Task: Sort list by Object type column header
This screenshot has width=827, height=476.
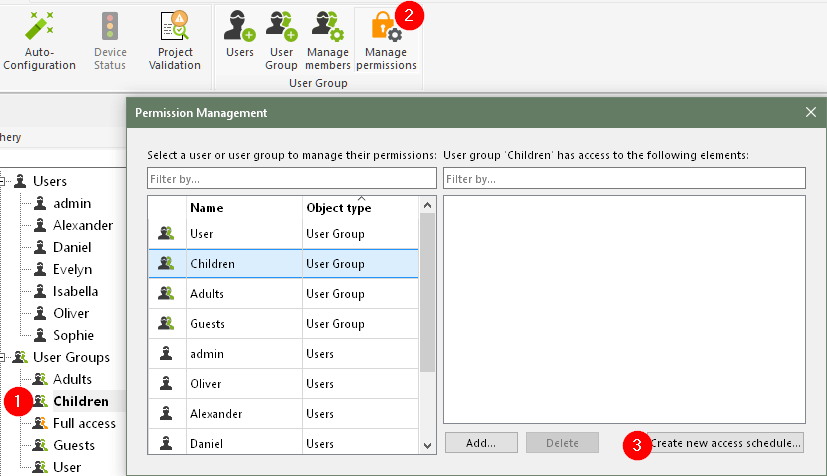Action: [x=338, y=208]
